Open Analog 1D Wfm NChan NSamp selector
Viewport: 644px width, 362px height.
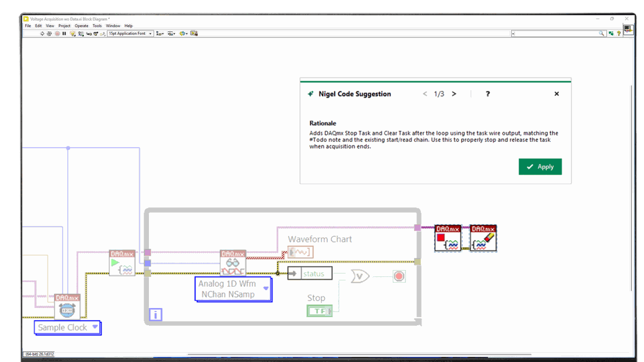(x=233, y=289)
